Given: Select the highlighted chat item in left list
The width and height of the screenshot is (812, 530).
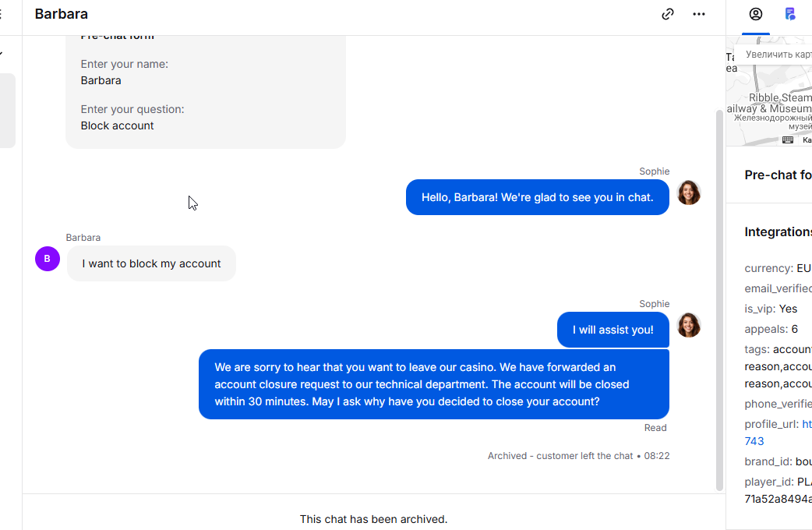Looking at the screenshot, I should click(8, 110).
